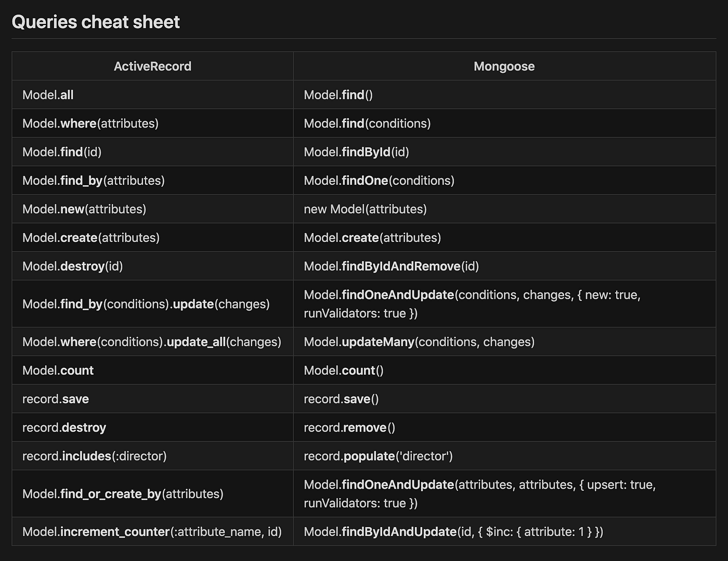Click the Model.all table cell
This screenshot has width=728, height=561.
(x=48, y=95)
